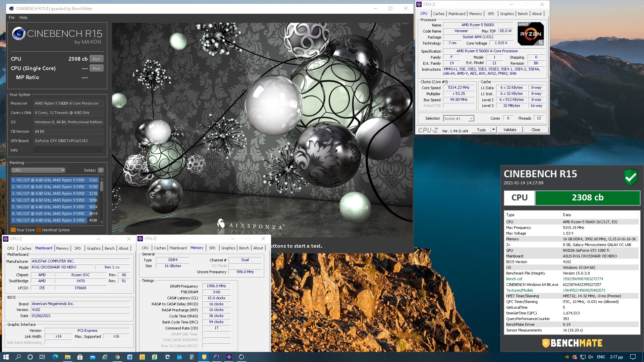The height and width of the screenshot is (362, 644).
Task: Open the Tools dropdown arrow in CPU-Z
Action: coord(493,130)
